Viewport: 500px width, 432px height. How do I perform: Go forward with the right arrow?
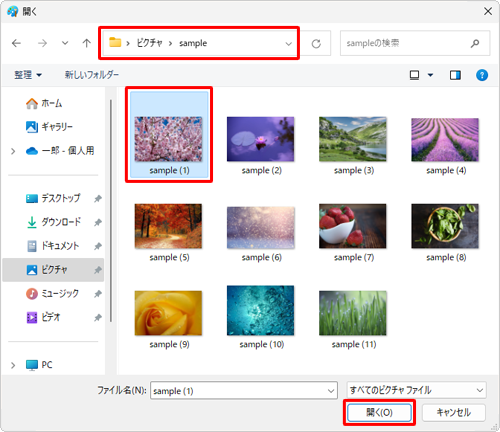(x=42, y=43)
